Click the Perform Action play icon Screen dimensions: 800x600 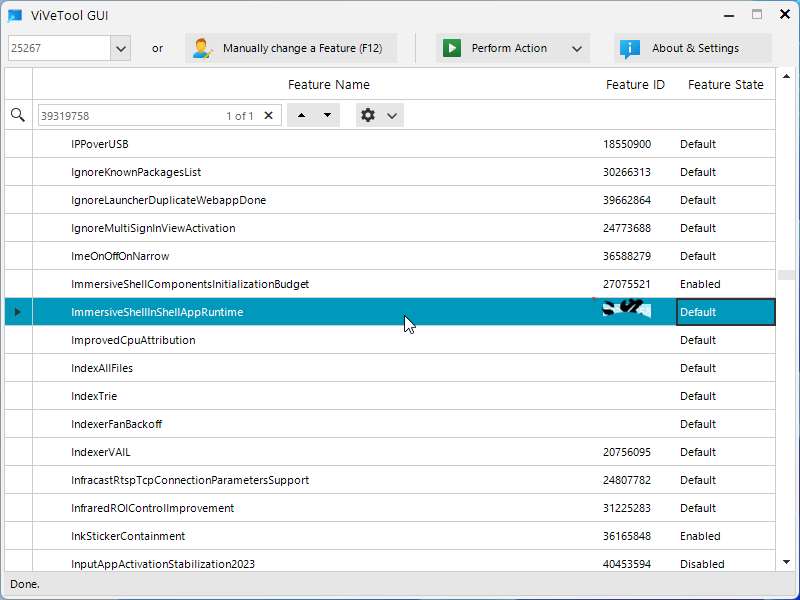click(x=452, y=48)
